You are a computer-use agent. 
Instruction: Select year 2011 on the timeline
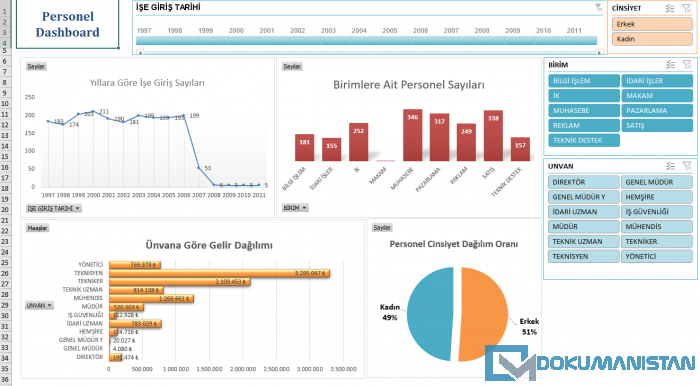click(581, 41)
